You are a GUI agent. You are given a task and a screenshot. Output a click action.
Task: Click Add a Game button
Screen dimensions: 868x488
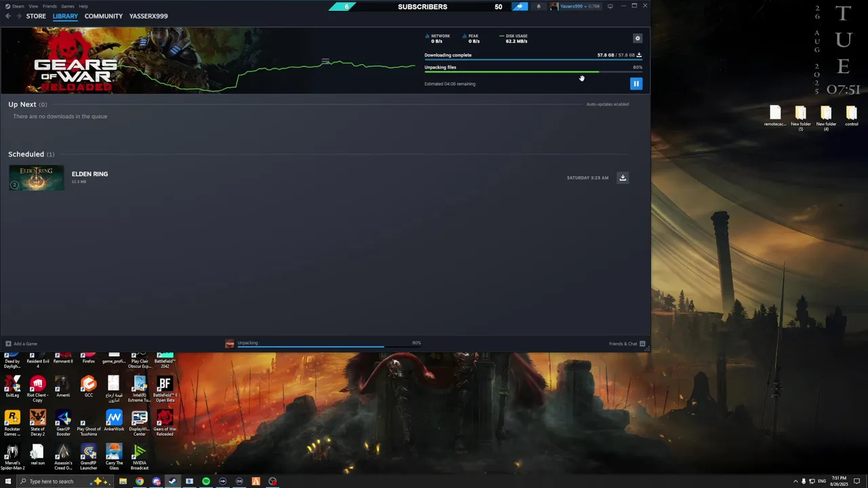click(x=21, y=344)
